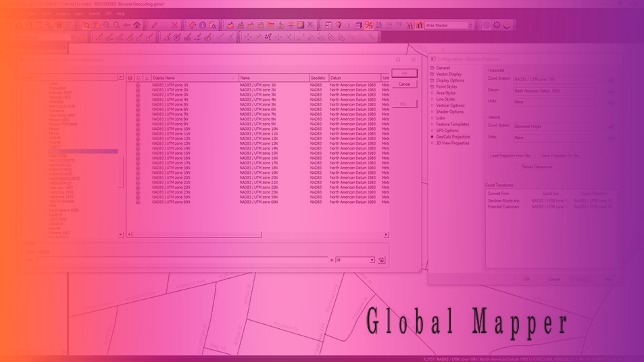Select the Pan hand tool

point(97,25)
